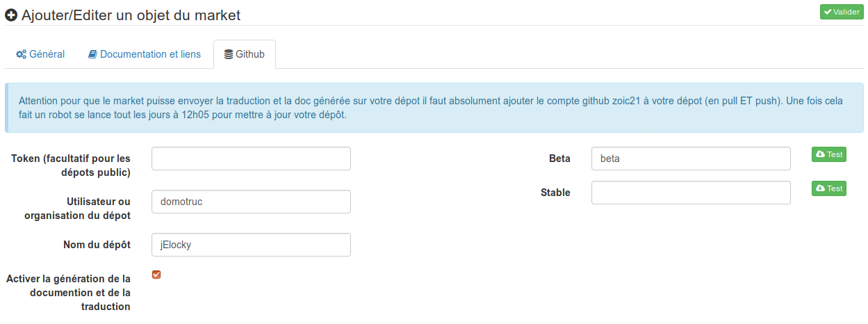Open the Documentation et liens tab
Image resolution: width=868 pixels, height=324 pixels.
pos(145,54)
